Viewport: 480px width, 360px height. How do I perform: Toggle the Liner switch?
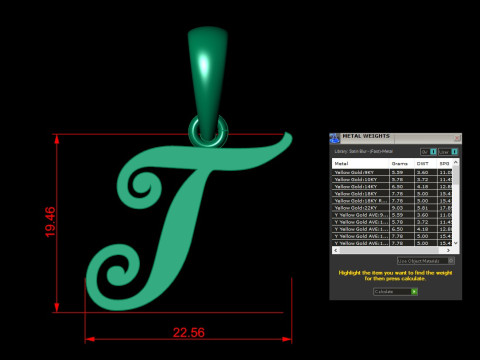click(448, 152)
